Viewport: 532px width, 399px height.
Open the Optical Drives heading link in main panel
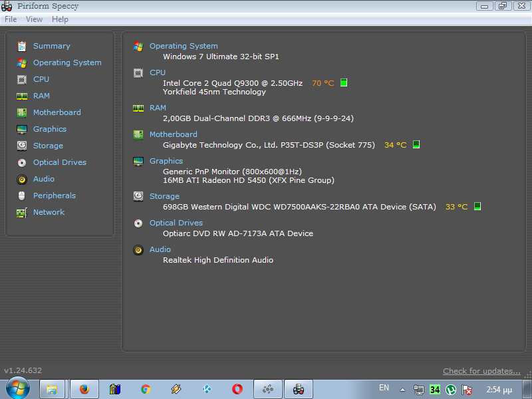coord(176,223)
